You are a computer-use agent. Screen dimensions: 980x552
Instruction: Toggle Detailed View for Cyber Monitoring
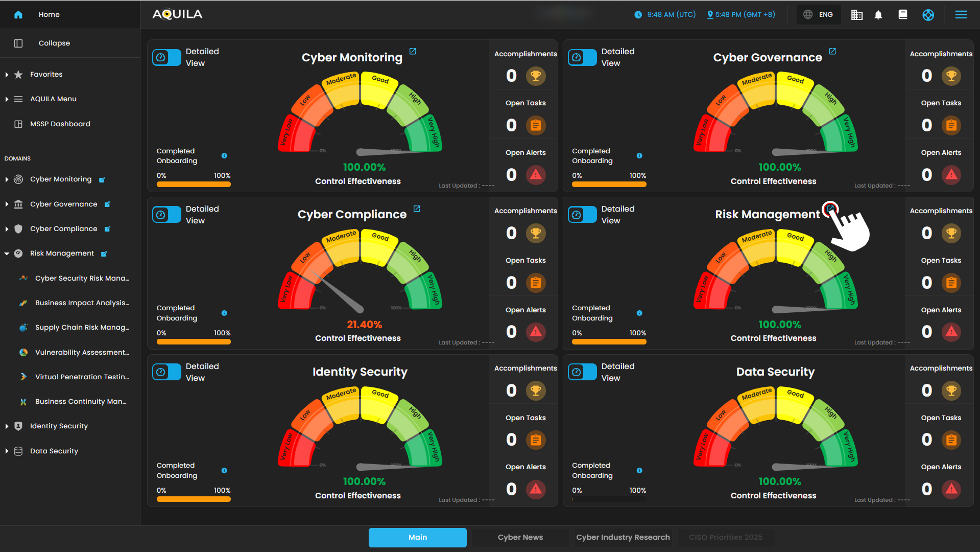point(167,57)
